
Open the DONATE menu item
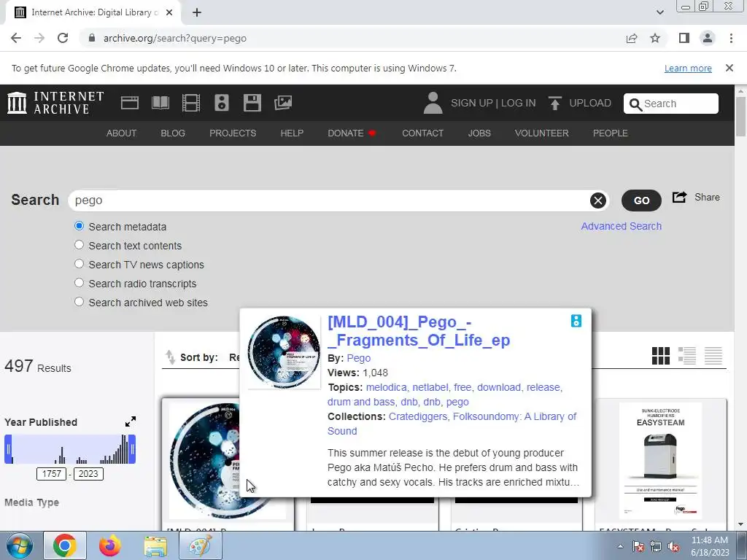pos(352,133)
